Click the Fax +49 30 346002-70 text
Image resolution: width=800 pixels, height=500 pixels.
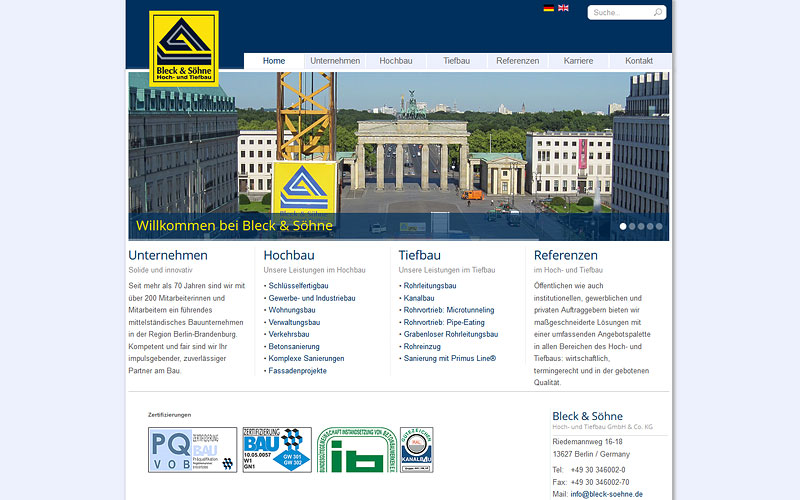point(591,482)
